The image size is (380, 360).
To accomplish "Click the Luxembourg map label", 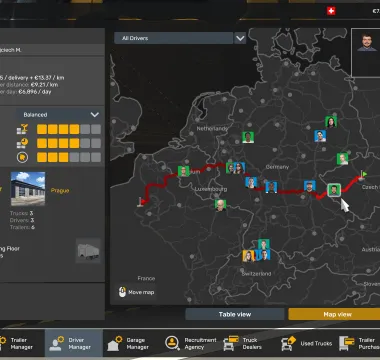I will 211,189.
